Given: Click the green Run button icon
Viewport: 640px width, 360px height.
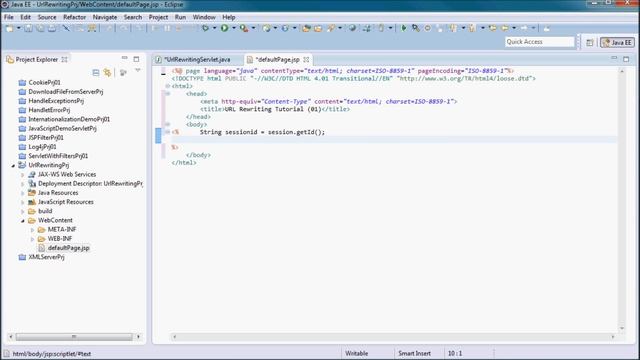Looking at the screenshot, I should pyautogui.click(x=224, y=28).
